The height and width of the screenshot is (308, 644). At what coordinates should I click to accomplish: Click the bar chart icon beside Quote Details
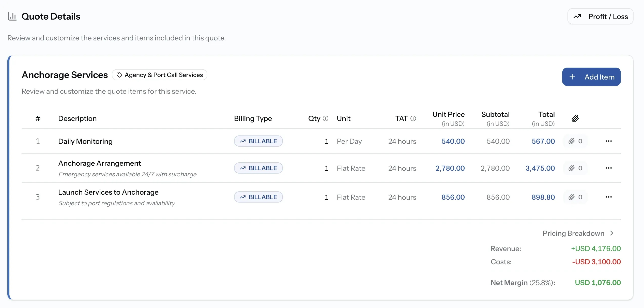[x=12, y=17]
